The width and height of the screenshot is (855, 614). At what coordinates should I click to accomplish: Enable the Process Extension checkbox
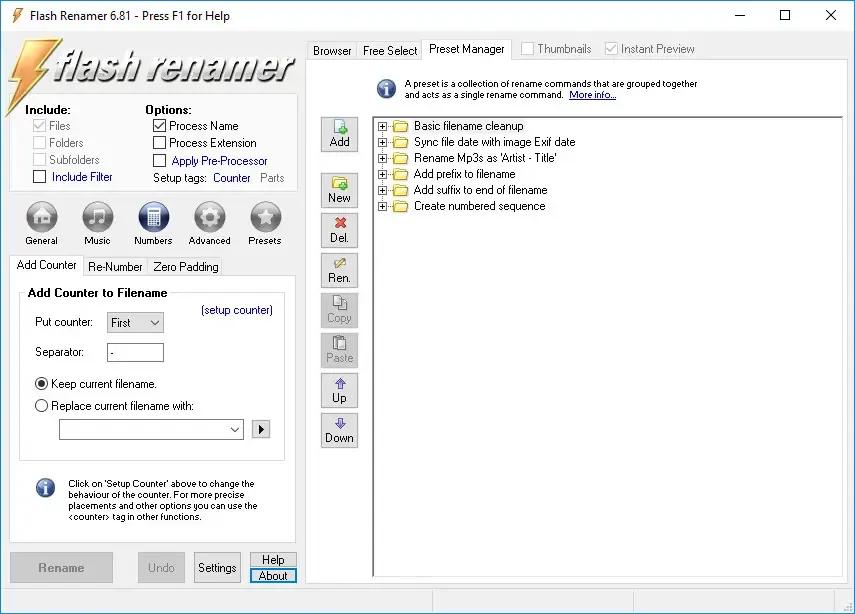point(159,143)
